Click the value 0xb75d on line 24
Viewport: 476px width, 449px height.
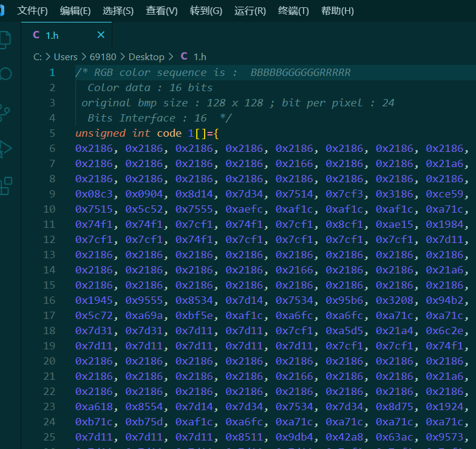click(x=144, y=422)
